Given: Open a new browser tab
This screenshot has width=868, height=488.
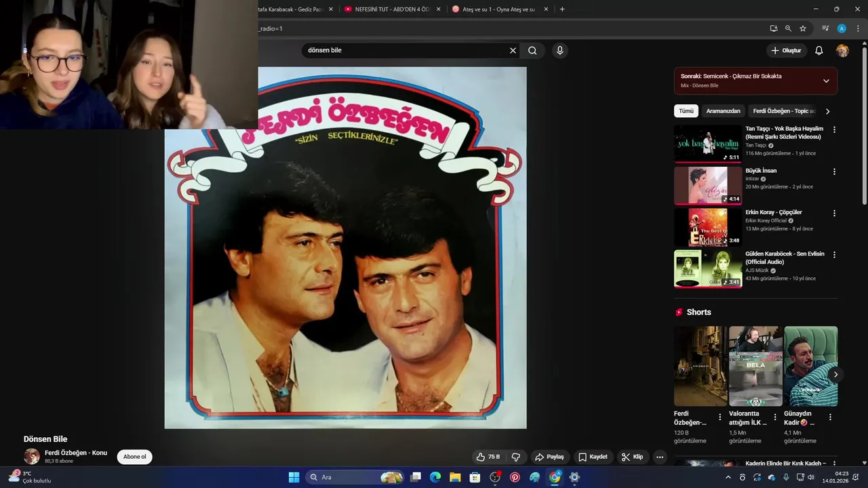Looking at the screenshot, I should click(x=562, y=9).
